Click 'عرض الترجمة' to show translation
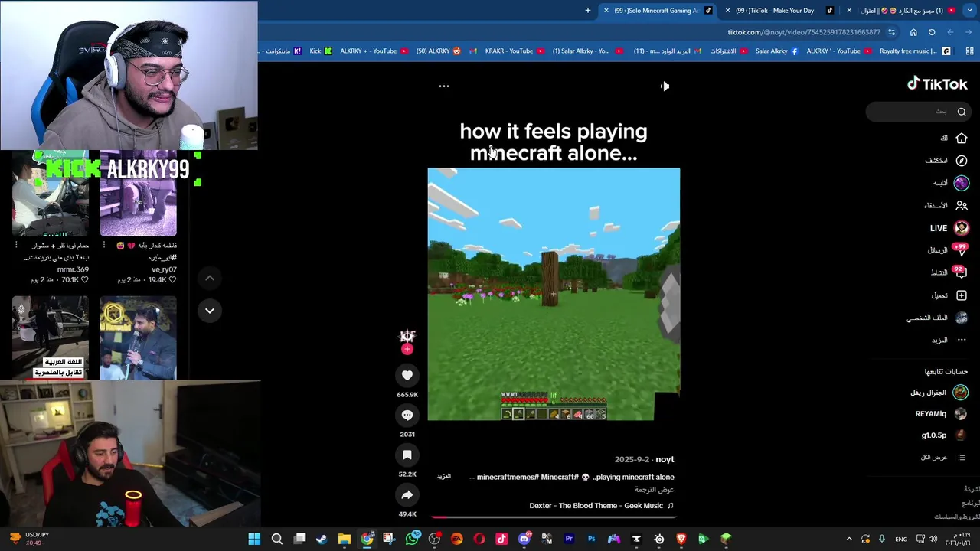980x551 pixels. [x=654, y=490]
